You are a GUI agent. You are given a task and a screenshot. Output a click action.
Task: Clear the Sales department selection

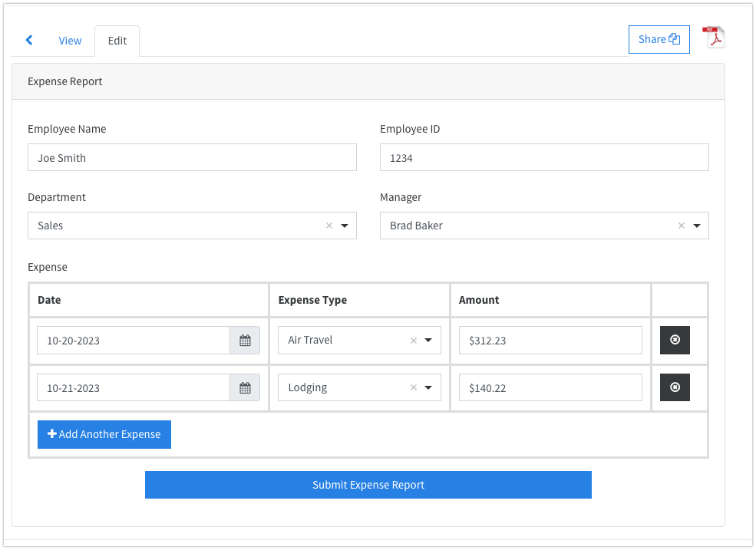[329, 226]
